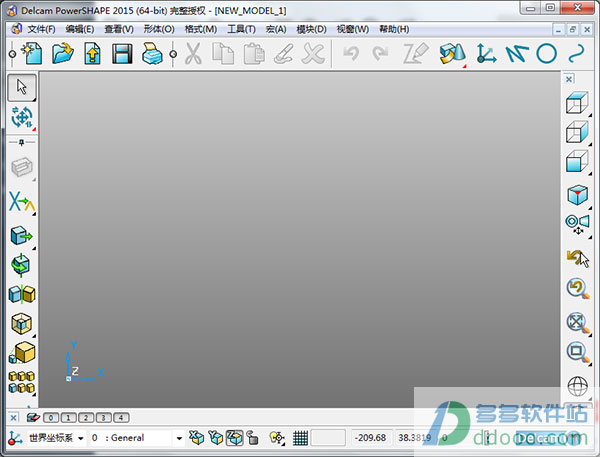Click the Offset objects icon
Image resolution: width=600 pixels, height=457 pixels.
(x=22, y=324)
